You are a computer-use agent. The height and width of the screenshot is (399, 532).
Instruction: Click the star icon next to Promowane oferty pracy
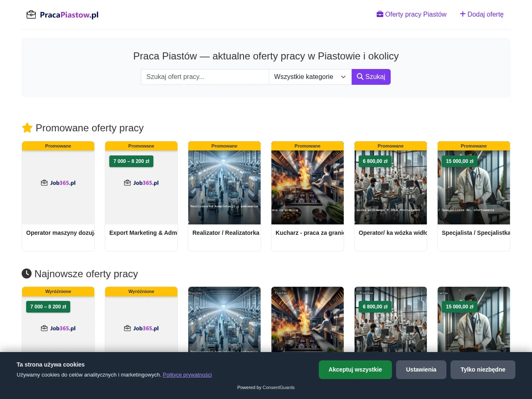tap(27, 128)
